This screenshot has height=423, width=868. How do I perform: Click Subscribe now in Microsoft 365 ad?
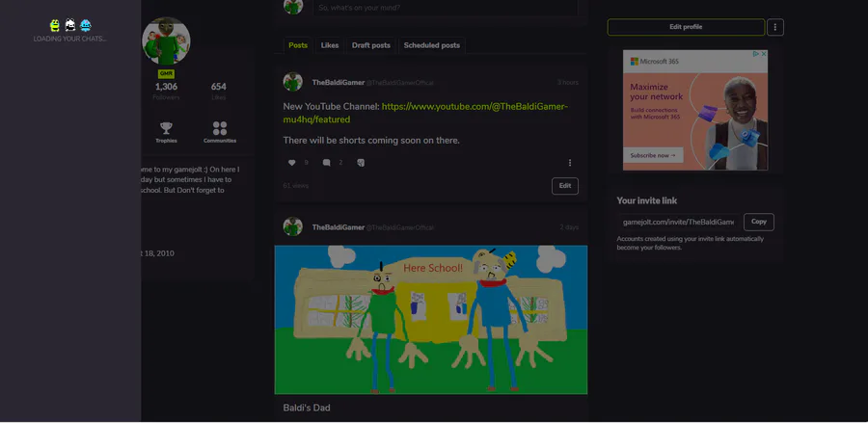click(653, 155)
